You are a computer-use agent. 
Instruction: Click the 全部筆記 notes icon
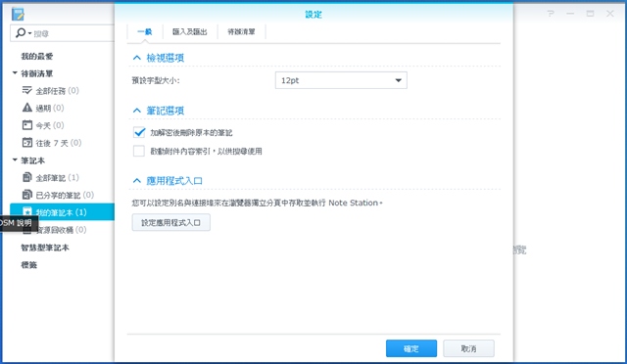pos(26,177)
